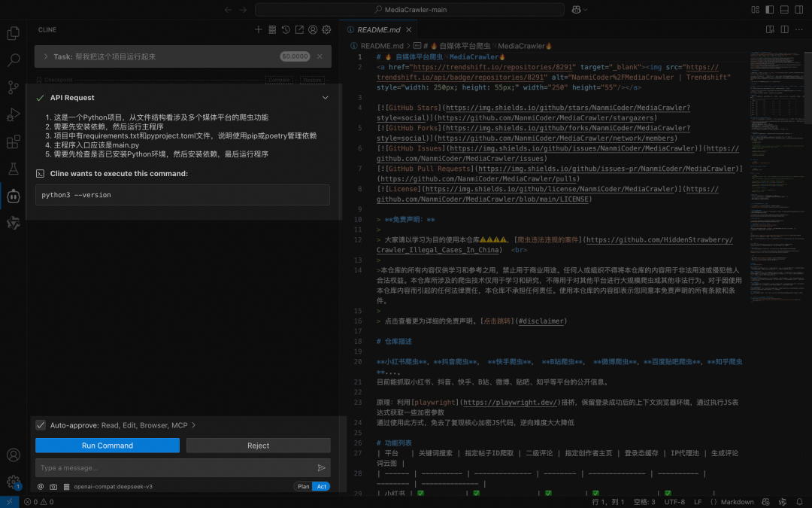Open Cline in editor popout icon
Viewport: 812px width, 508px height.
point(299,29)
